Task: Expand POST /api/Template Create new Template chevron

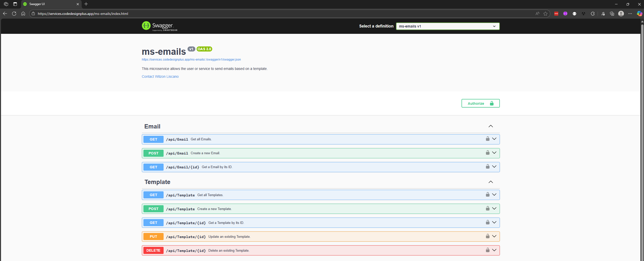Action: pos(494,208)
